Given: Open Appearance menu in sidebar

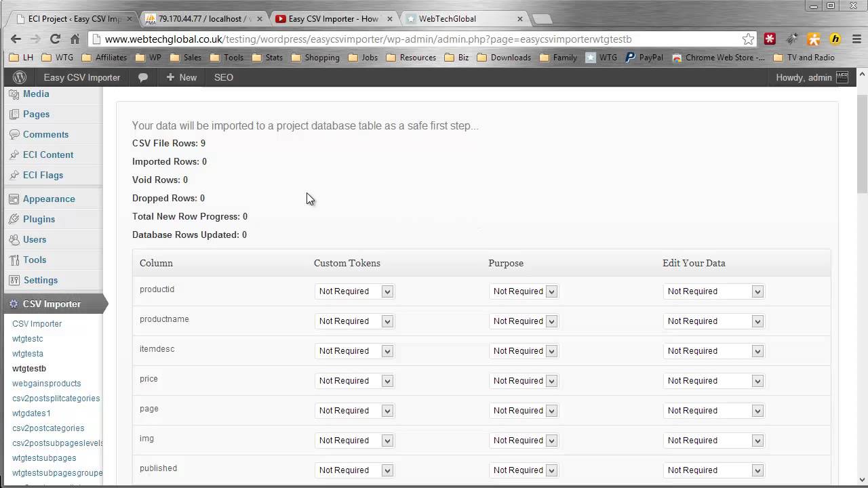Looking at the screenshot, I should click(49, 199).
